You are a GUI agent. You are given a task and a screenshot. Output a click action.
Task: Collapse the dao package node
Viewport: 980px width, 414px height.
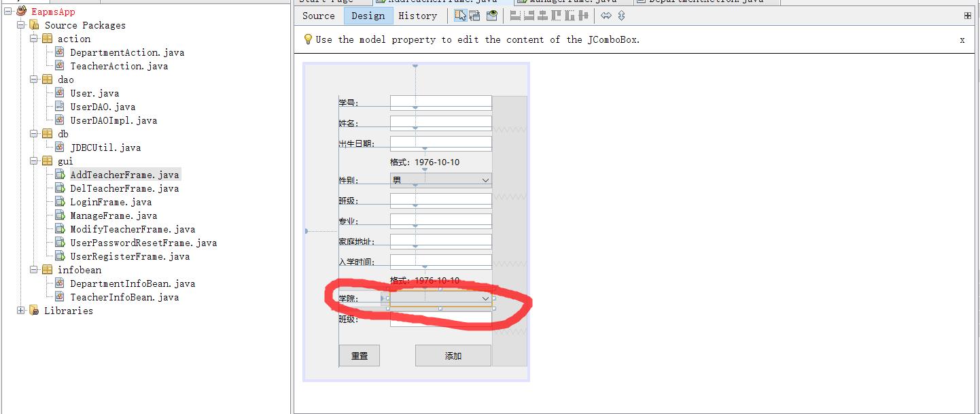[34, 80]
